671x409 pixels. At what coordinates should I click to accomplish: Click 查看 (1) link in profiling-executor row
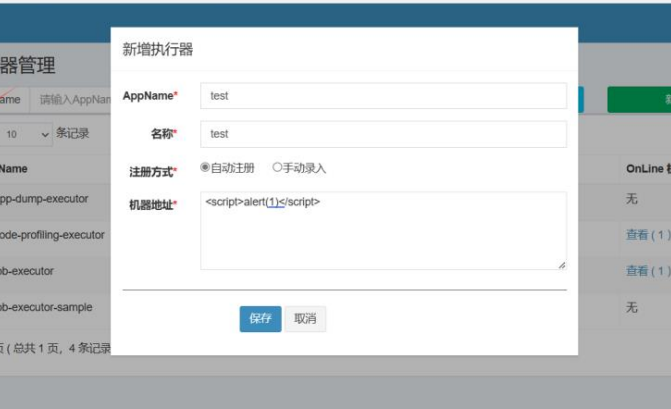click(x=647, y=235)
